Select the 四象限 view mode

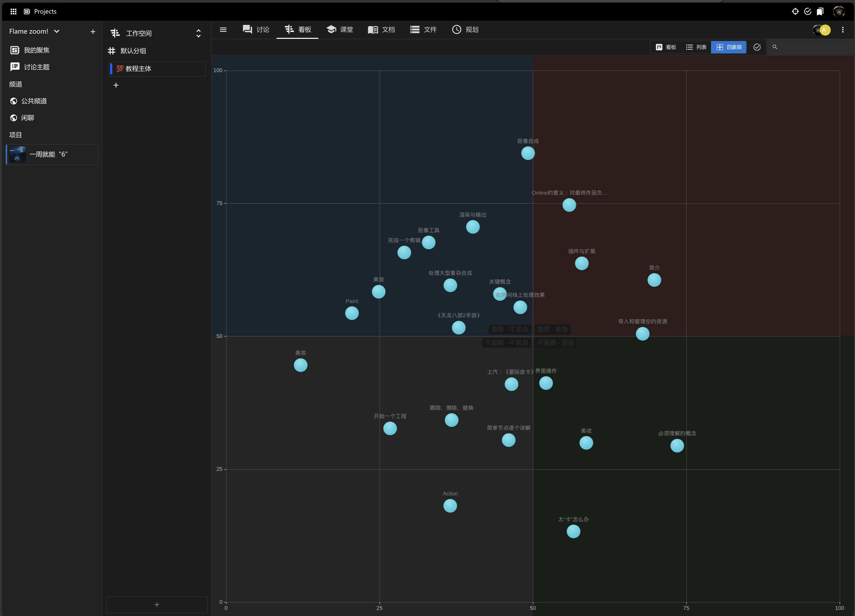[x=728, y=47]
